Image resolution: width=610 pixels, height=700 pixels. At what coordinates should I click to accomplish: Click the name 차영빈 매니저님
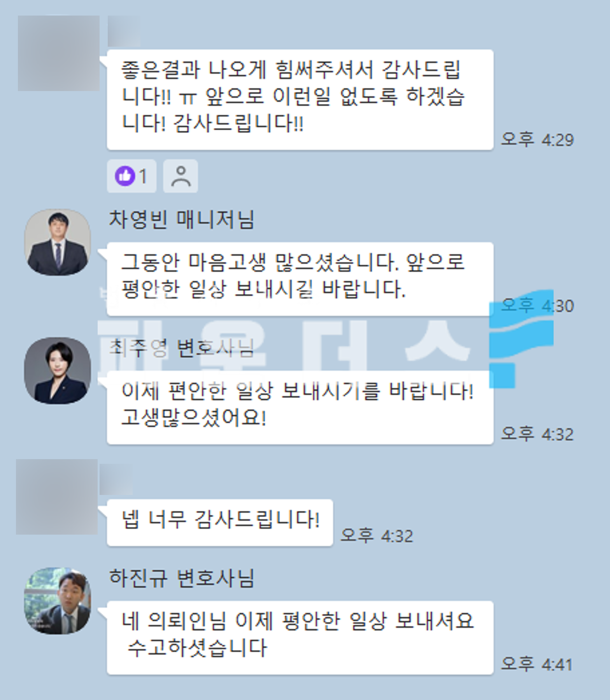point(181,219)
